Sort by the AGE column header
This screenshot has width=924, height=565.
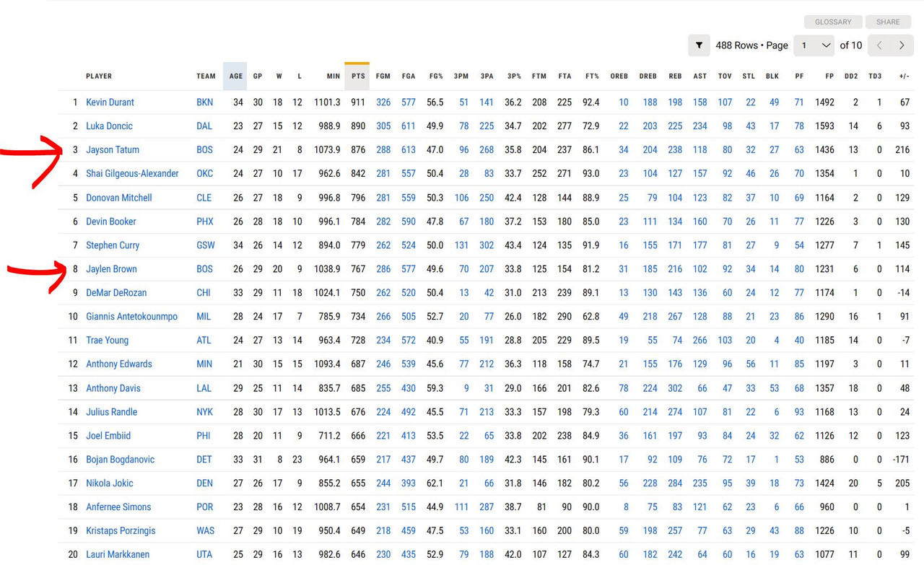point(235,76)
